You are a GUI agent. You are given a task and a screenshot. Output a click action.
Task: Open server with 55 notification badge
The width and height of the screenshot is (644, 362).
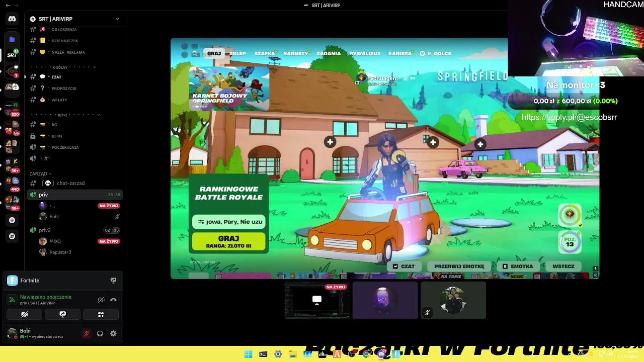point(12,127)
